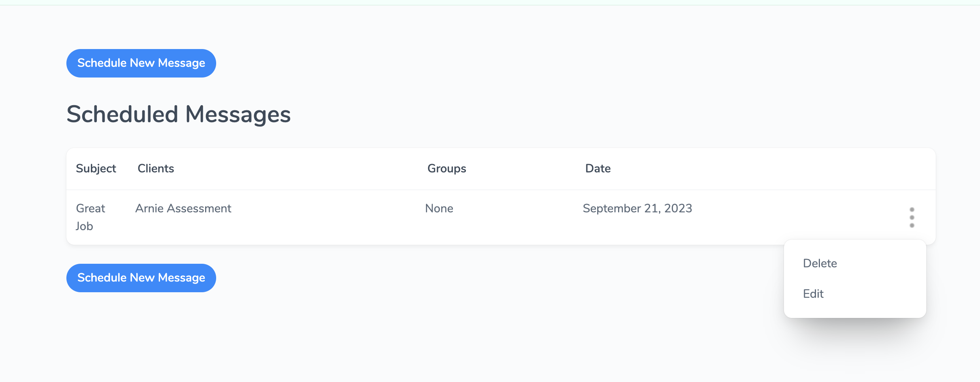Click the Arnie Assessment client name

[183, 208]
